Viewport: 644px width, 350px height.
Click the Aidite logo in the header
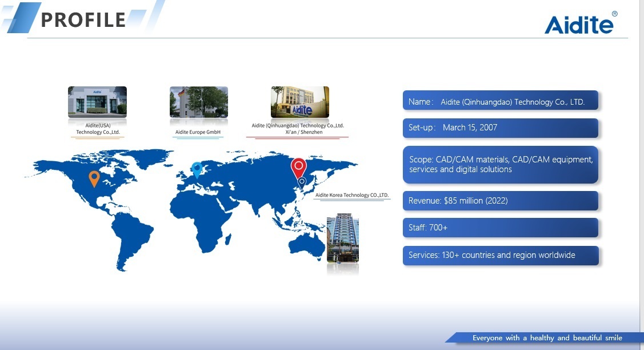(581, 23)
